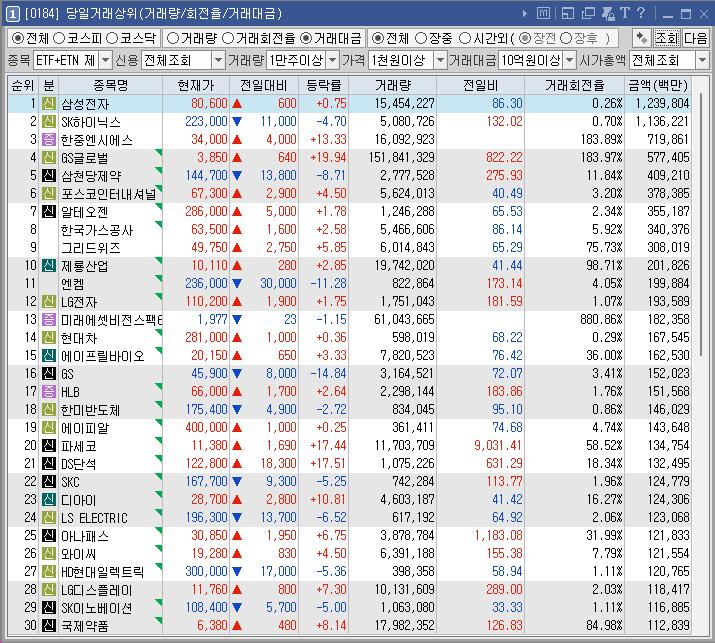The image size is (715, 643).
Task: Click the 신 badge on 현대차 row
Action: click(x=49, y=337)
